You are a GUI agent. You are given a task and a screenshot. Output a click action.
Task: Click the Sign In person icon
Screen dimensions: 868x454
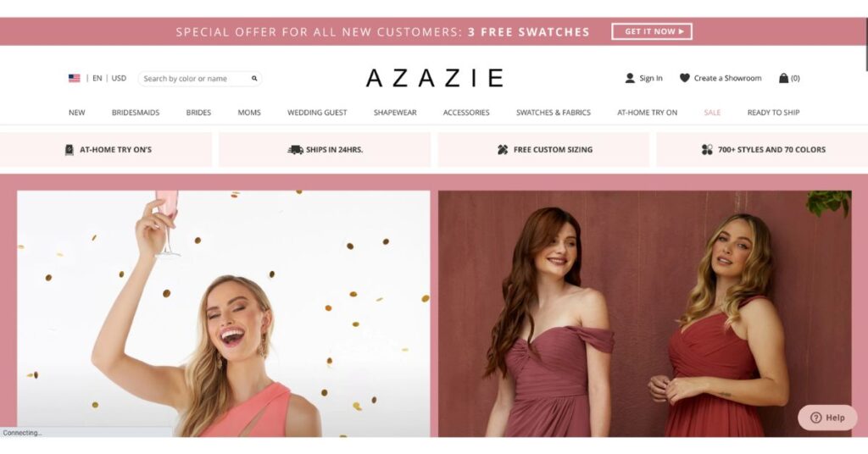pyautogui.click(x=630, y=78)
